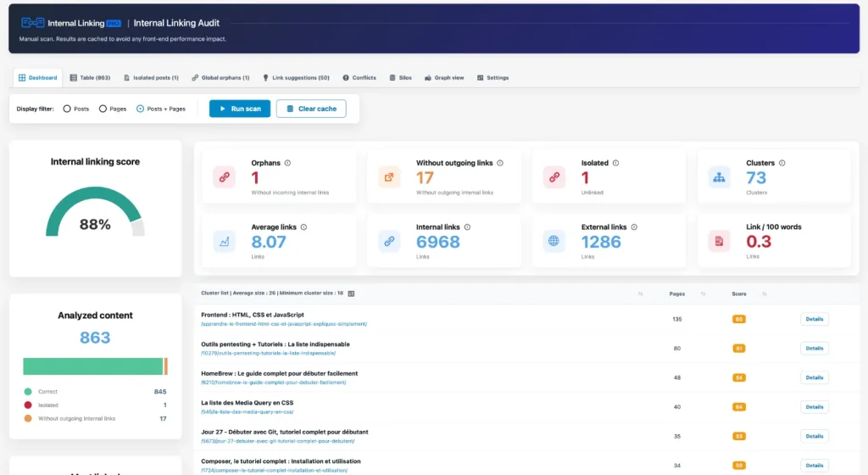868x475 pixels.
Task: Click the External links globe icon
Action: click(x=554, y=241)
